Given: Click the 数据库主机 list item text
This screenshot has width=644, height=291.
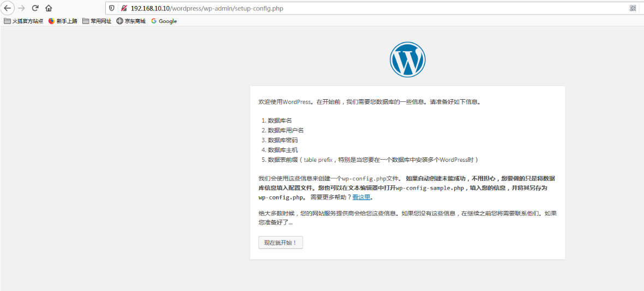Looking at the screenshot, I should [282, 150].
